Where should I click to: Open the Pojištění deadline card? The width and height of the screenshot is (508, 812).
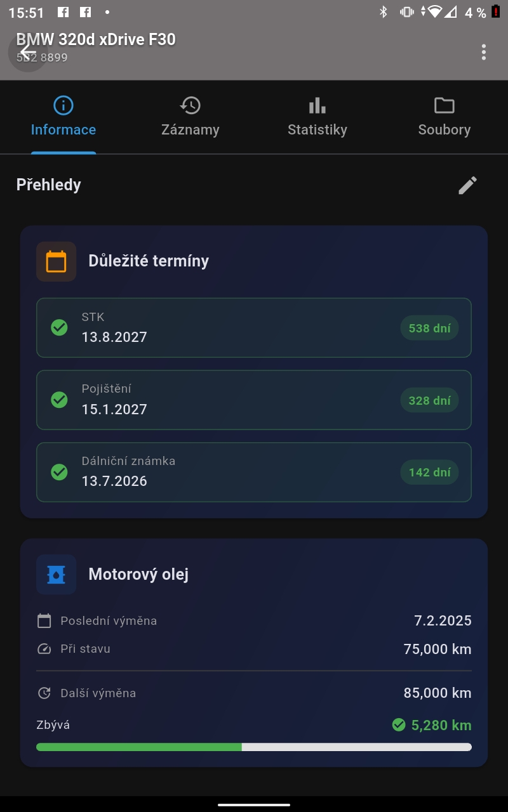(x=254, y=400)
